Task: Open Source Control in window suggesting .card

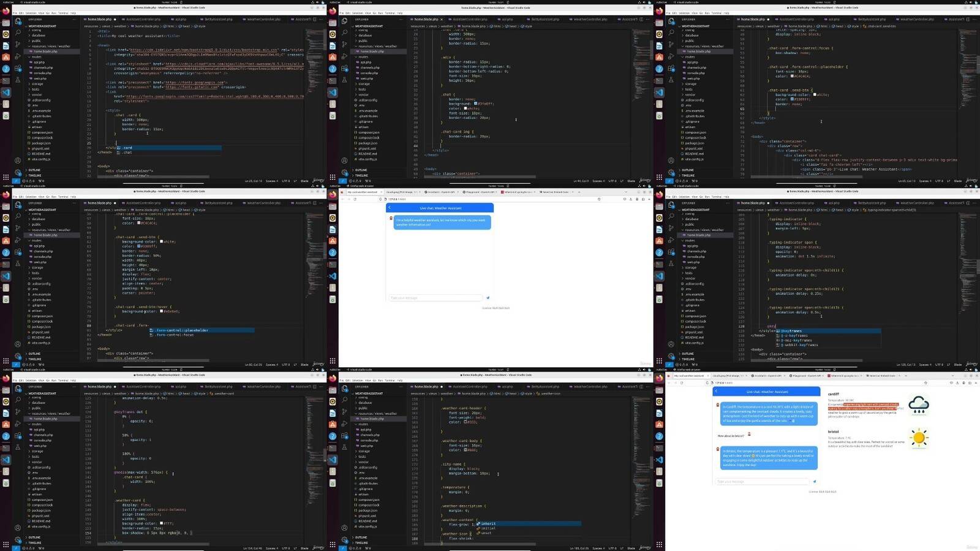Action: pyautogui.click(x=18, y=44)
